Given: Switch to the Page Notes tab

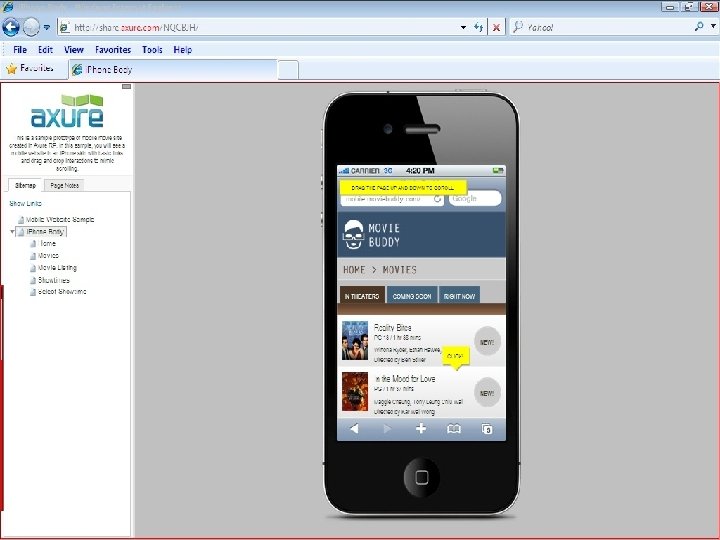Looking at the screenshot, I should pos(64,186).
